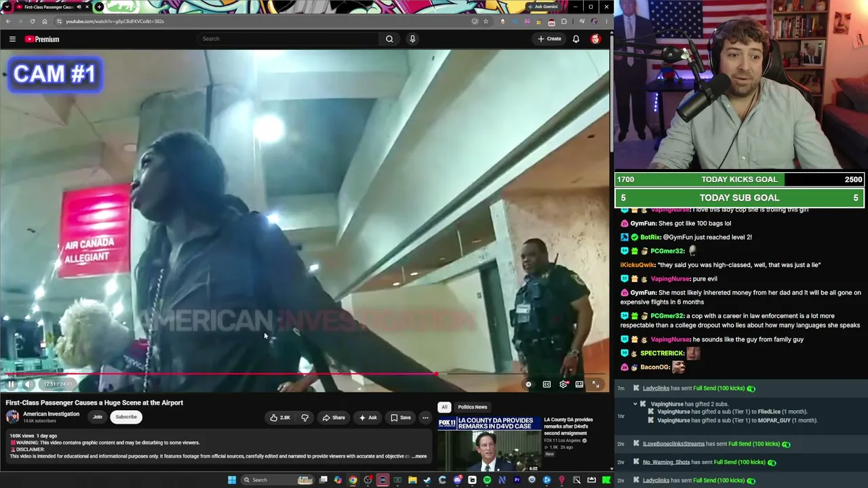868x488 pixels.
Task: Open the Windows Start menu
Action: (x=232, y=480)
